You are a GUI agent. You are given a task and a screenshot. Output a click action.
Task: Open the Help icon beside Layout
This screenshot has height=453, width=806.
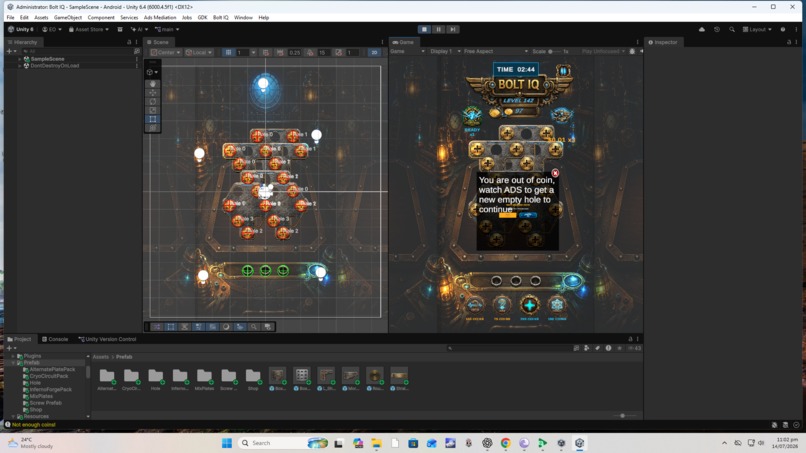click(x=783, y=29)
